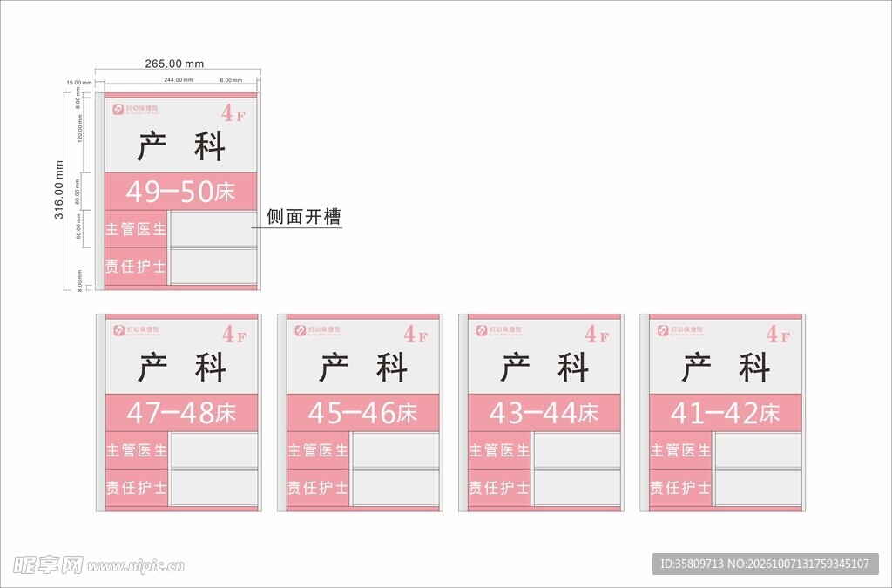Select the 49–50床 pink band

tap(180, 192)
